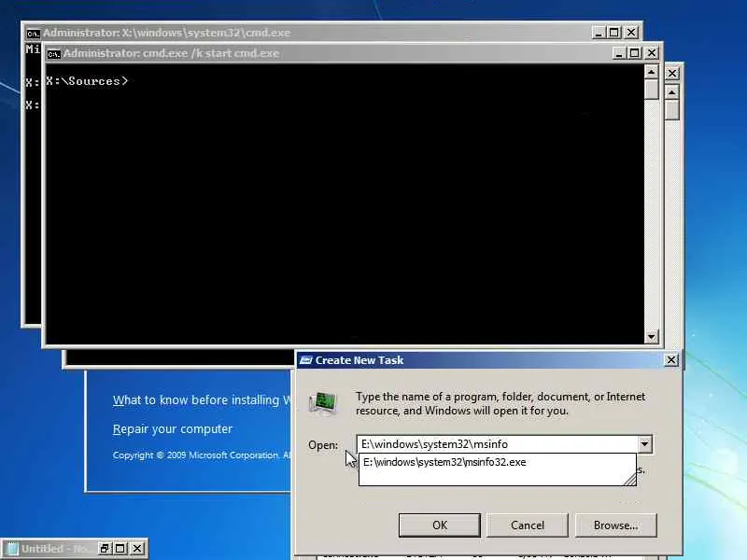This screenshot has width=747, height=560.
Task: Close the Create New Task dialog
Action: [670, 360]
